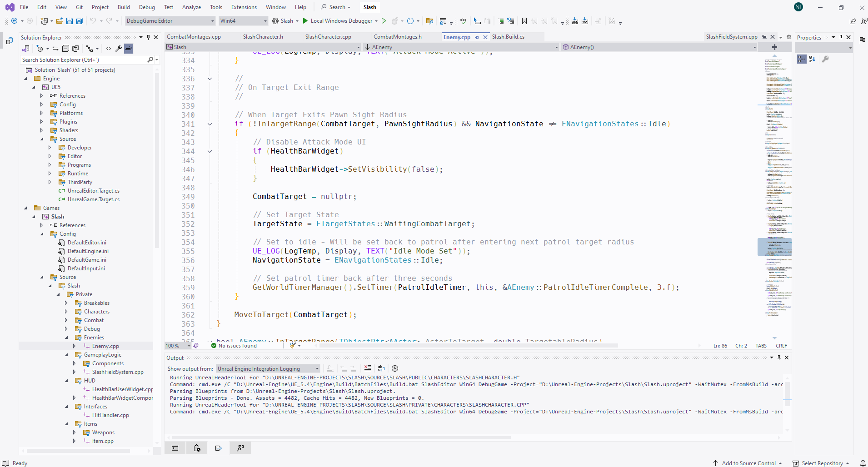This screenshot has width=868, height=467.
Task: Toggle auto-hide pin on Properties panel
Action: tap(841, 37)
